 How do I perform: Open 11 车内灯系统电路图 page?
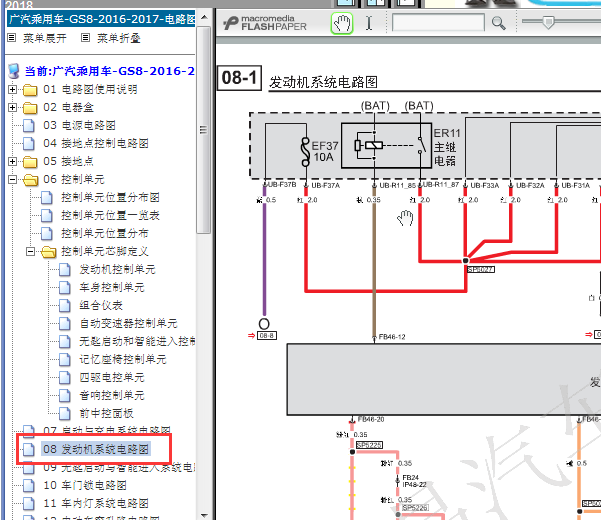click(96, 504)
